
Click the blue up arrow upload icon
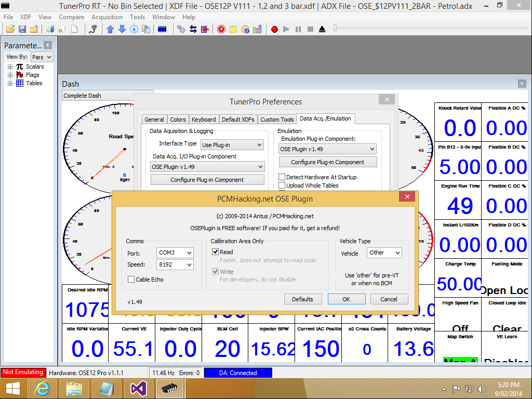110,29
